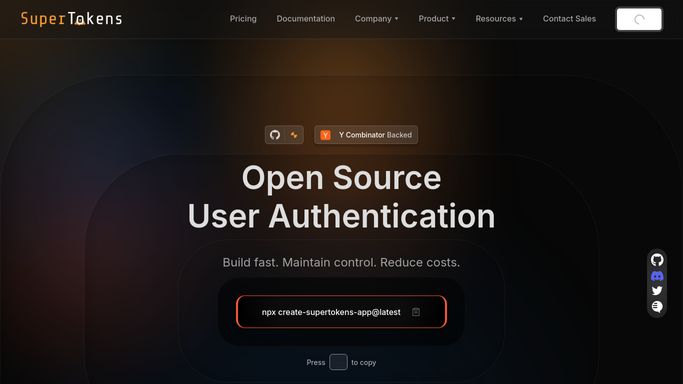Open the Pricing page
The image size is (683, 384).
pos(243,19)
